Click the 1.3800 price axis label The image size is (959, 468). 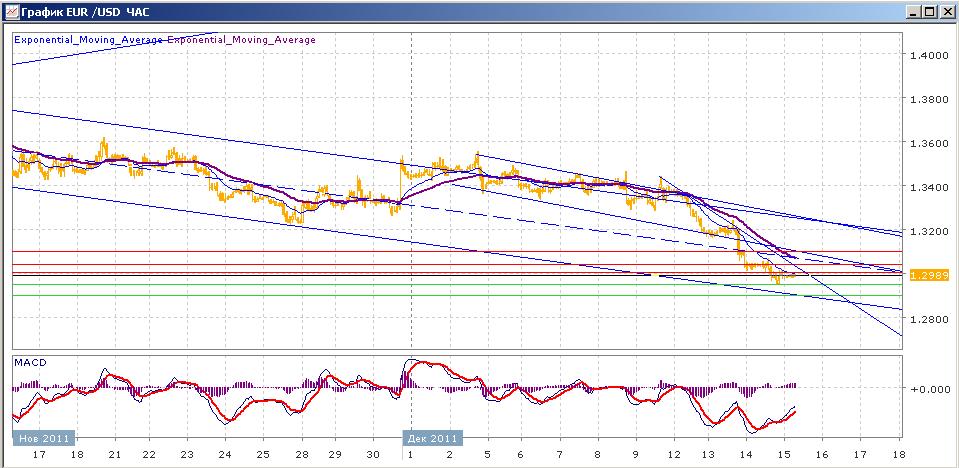(x=927, y=99)
